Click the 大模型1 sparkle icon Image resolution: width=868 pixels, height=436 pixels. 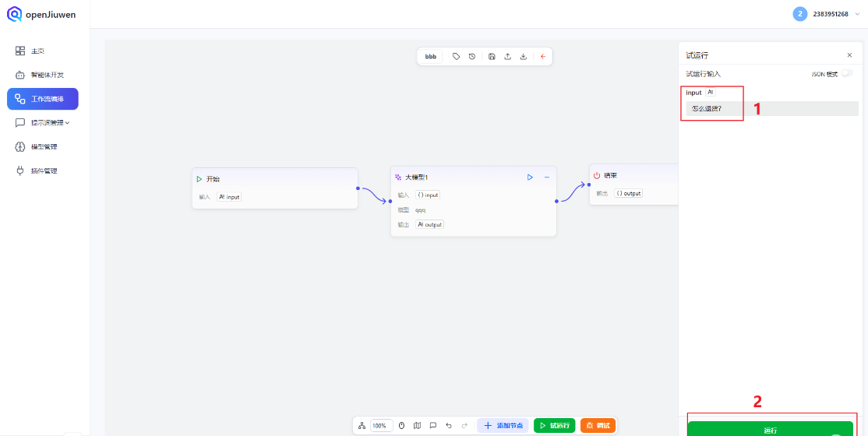coord(398,177)
